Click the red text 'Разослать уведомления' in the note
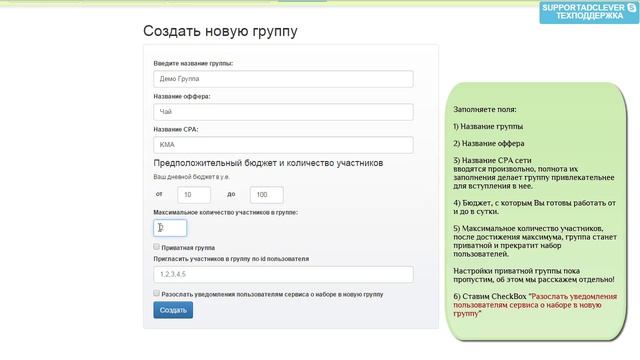640x360 pixels. click(x=574, y=297)
